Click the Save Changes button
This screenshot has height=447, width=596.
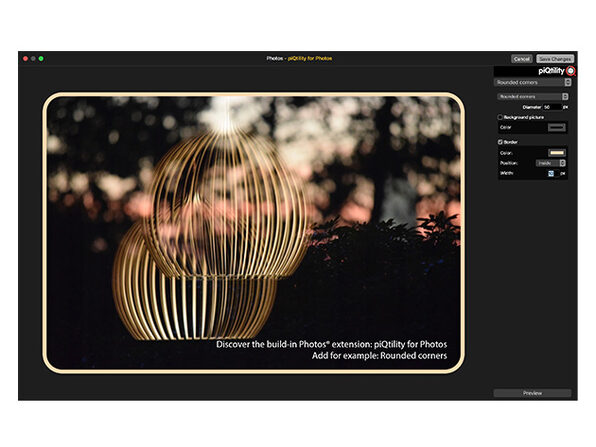point(555,59)
